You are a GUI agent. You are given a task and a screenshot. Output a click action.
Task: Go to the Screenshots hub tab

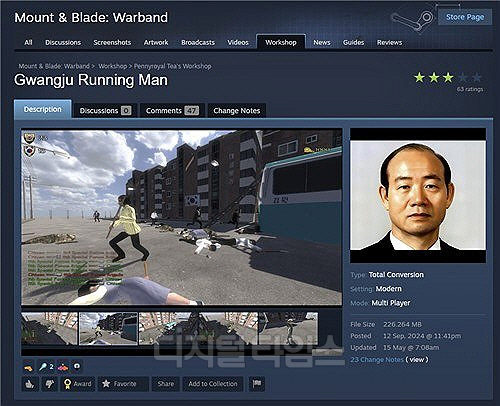point(112,42)
